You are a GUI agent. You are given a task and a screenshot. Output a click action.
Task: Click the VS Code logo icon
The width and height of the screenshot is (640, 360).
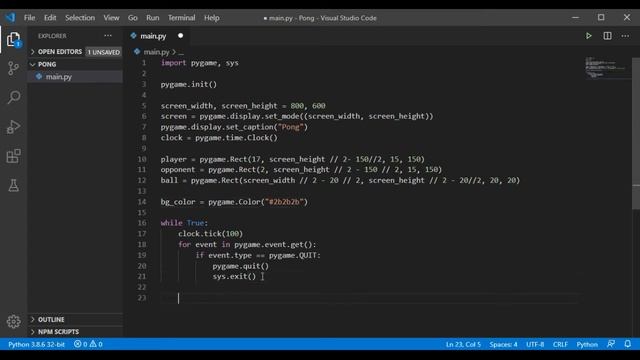pos(11,18)
